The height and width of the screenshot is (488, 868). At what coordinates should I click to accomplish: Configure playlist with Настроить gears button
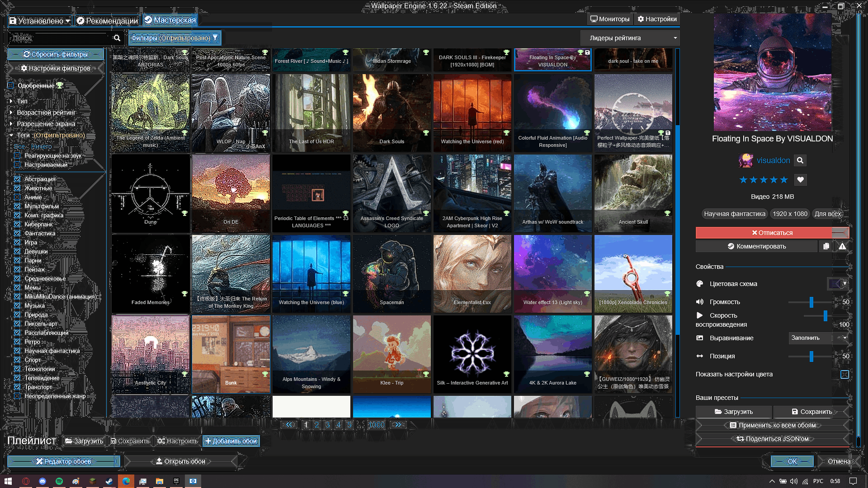pos(178,441)
